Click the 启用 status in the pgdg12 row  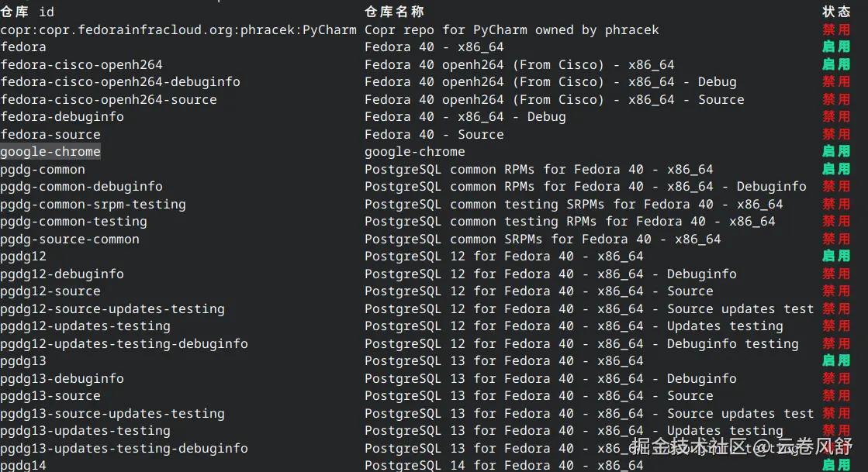[836, 256]
